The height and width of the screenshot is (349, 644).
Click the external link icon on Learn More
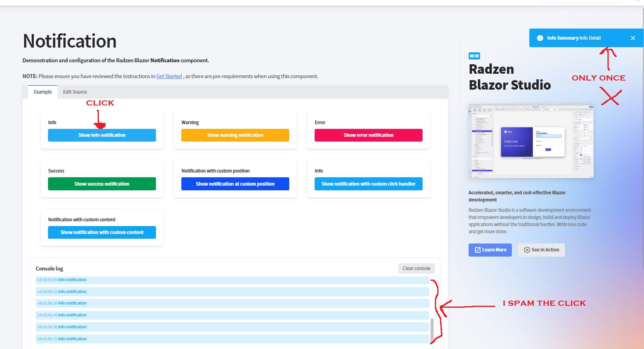coord(477,250)
